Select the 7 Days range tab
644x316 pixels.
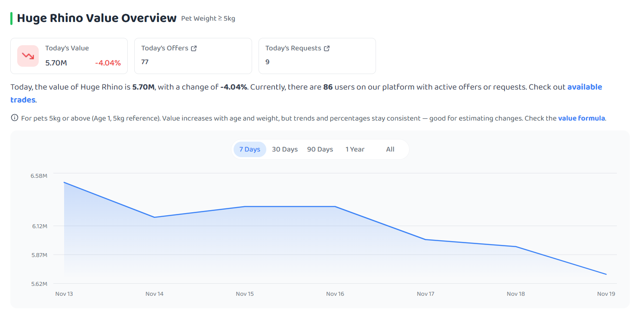pyautogui.click(x=250, y=149)
